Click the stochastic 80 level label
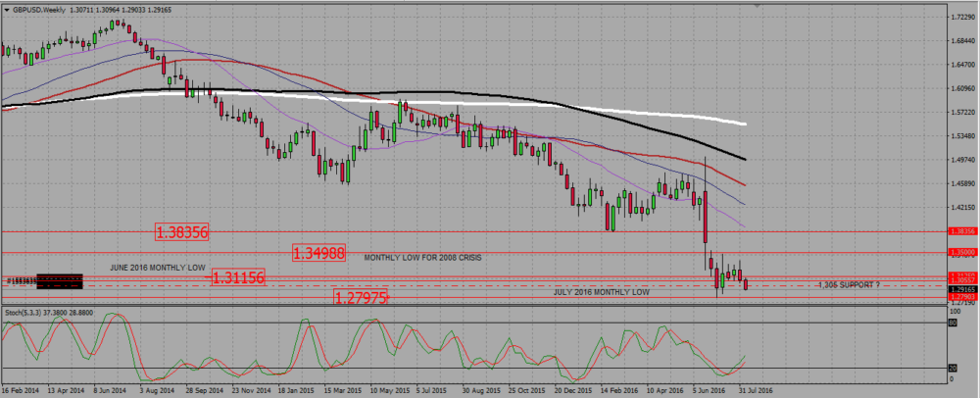Viewport: 980px width, 398px height. point(954,323)
